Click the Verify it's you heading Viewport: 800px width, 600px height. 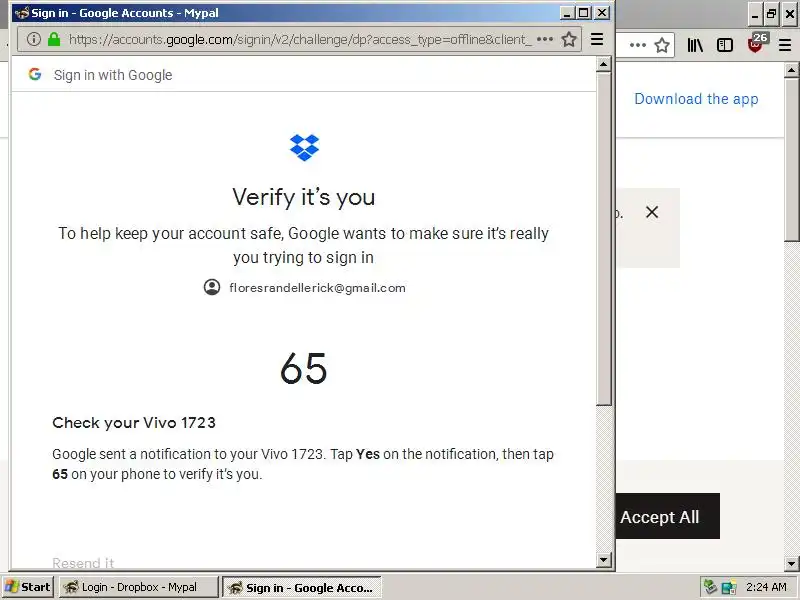[304, 197]
